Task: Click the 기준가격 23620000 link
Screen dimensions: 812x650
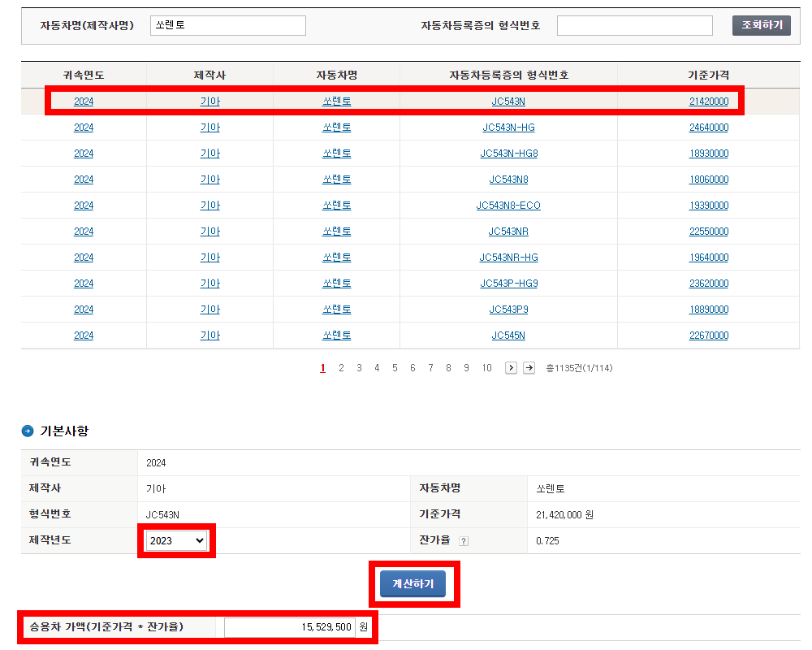Action: tap(708, 284)
